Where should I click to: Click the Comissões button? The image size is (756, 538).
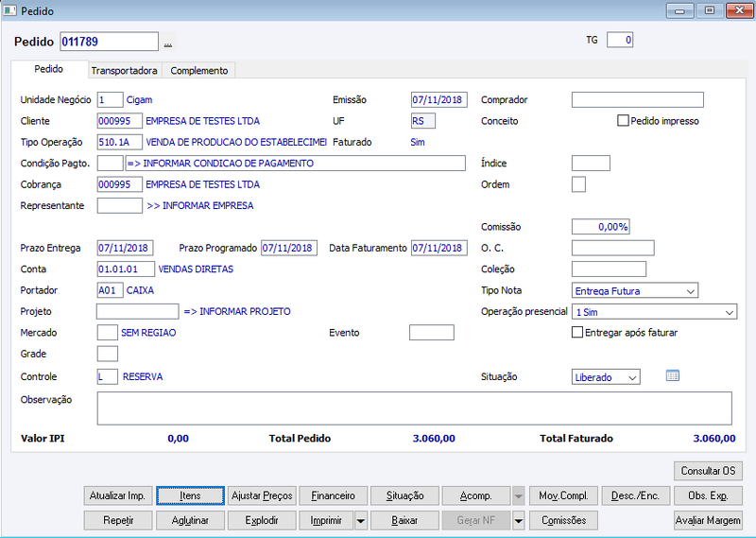[x=563, y=521]
